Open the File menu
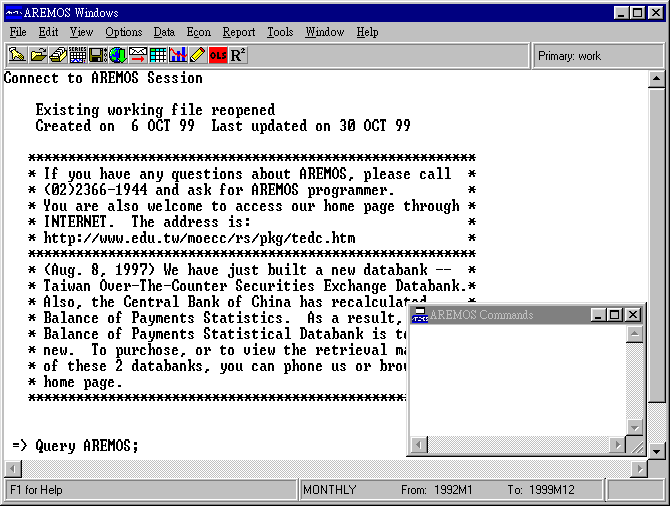This screenshot has width=670, height=506. [18, 32]
